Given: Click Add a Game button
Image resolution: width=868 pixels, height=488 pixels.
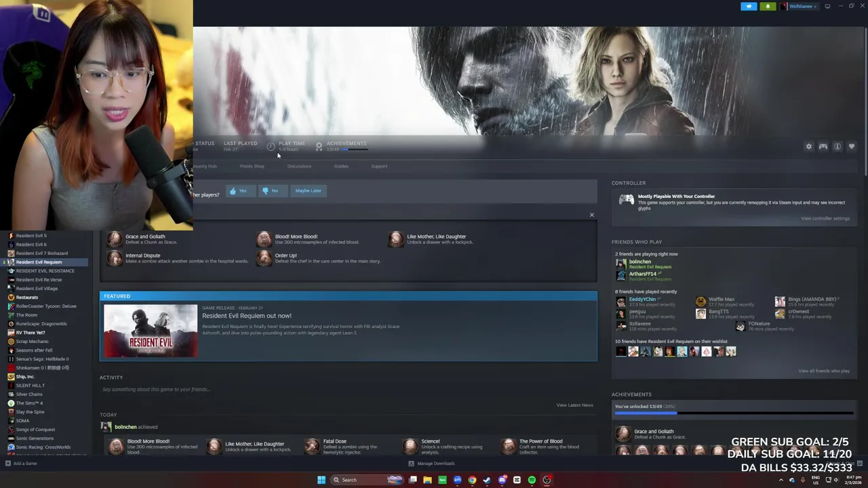Looking at the screenshot, I should coord(21,464).
